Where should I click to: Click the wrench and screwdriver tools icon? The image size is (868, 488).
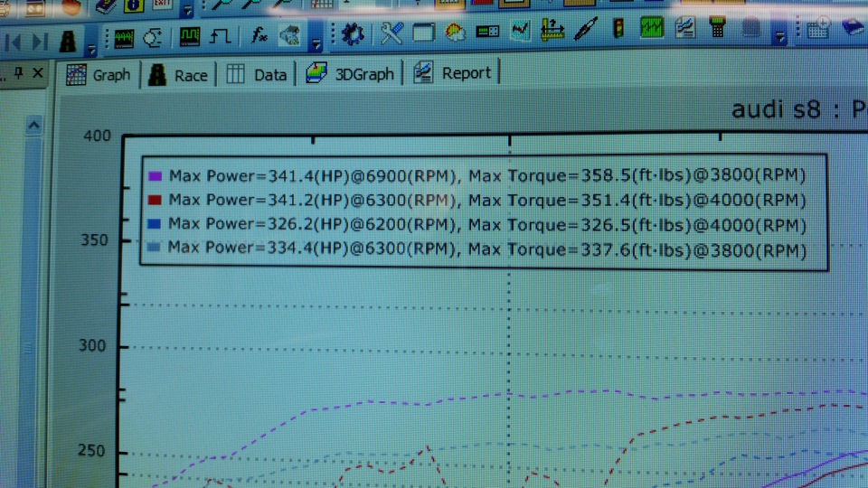click(x=392, y=33)
